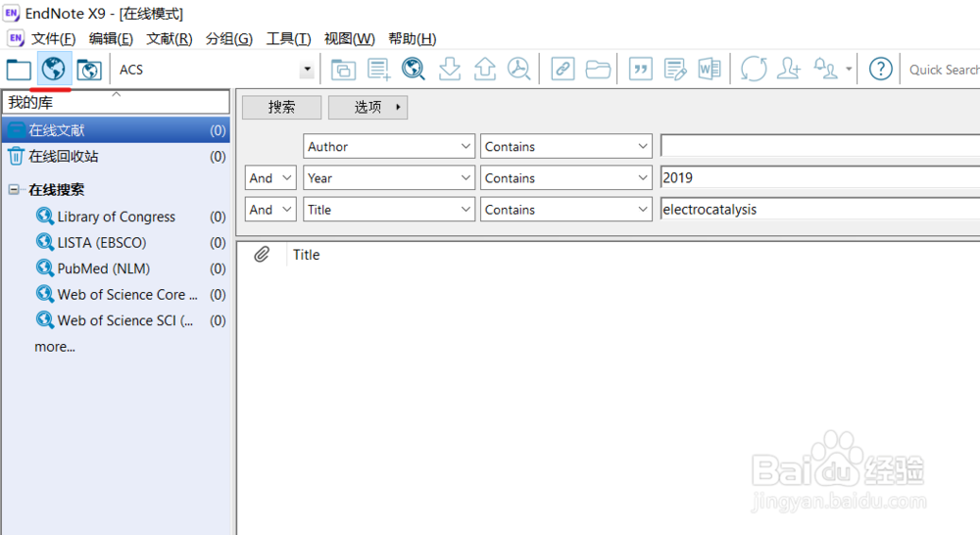Viewport: 980px width, 535px height.
Task: Open the 选项 options button
Action: click(367, 107)
